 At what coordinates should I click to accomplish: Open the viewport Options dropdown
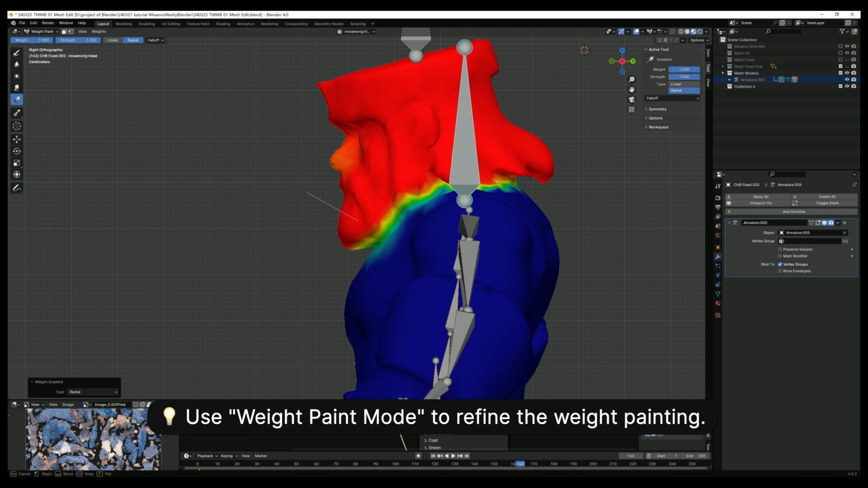tap(699, 40)
